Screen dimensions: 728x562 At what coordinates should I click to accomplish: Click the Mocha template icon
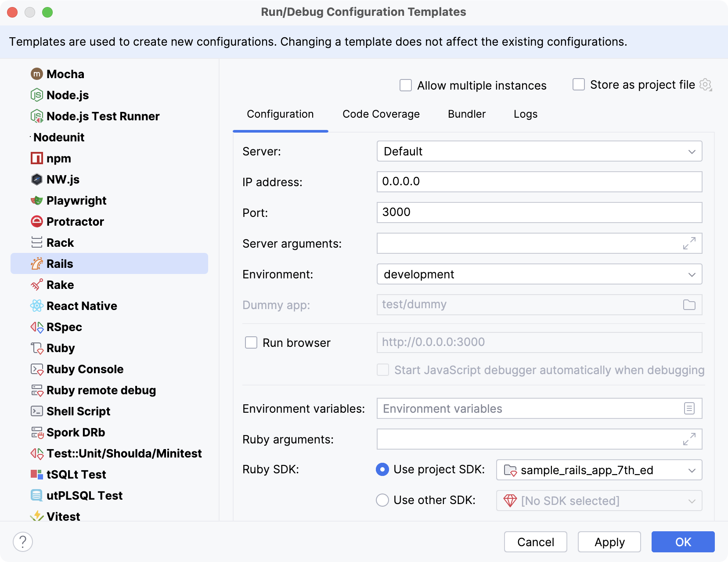(37, 74)
